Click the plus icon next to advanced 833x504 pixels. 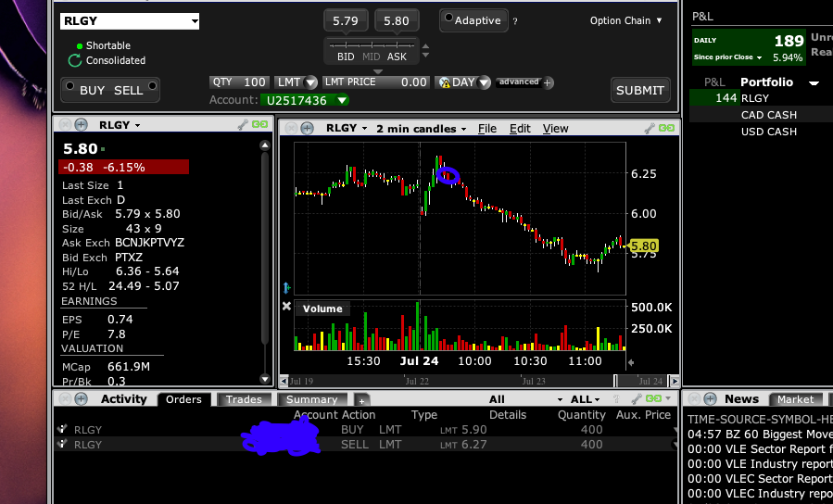point(549,82)
